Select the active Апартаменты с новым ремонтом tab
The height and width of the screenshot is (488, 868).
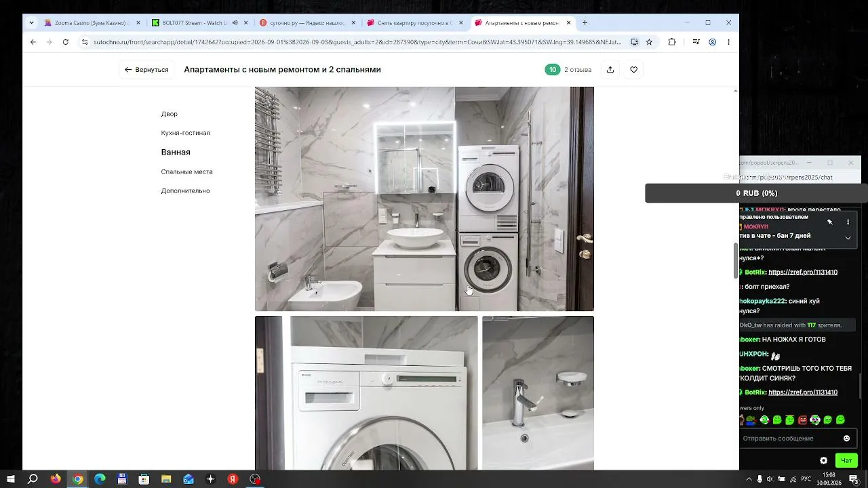pos(523,22)
